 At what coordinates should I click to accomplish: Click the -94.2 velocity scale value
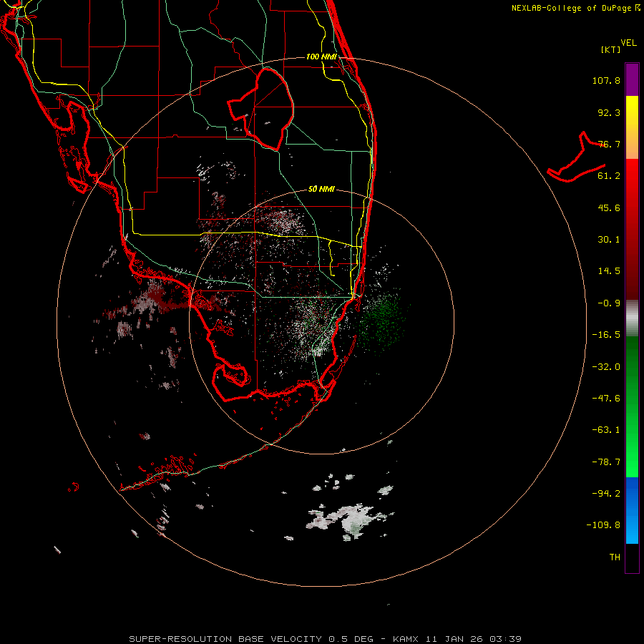[x=606, y=494]
